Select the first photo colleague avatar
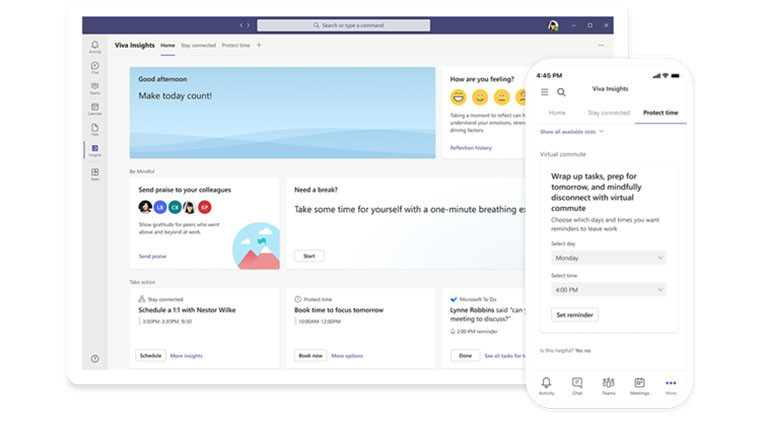This screenshot has width=760, height=428. 145,207
